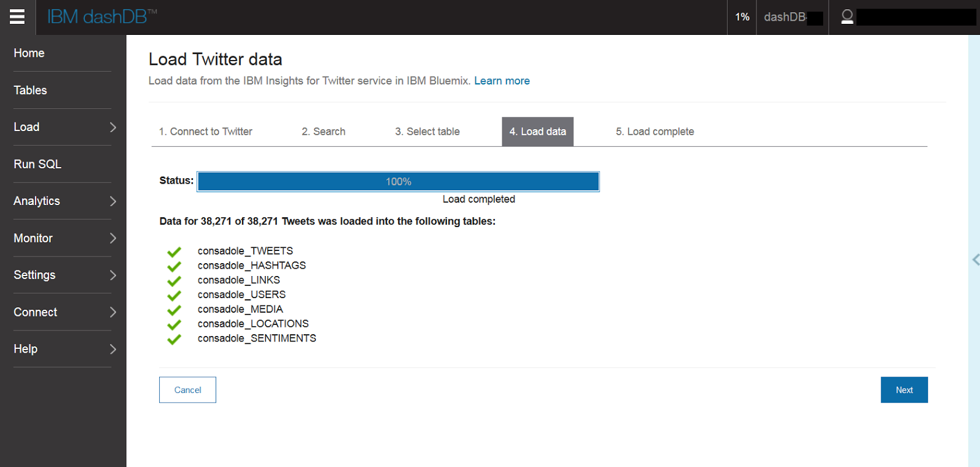
Task: Click the consadole_HASHTAGS table name
Action: point(252,266)
